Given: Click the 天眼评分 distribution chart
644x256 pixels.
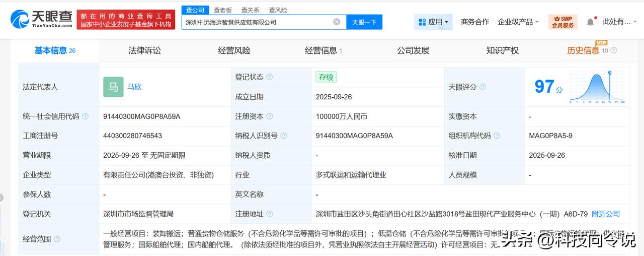Looking at the screenshot, I should point(597,87).
